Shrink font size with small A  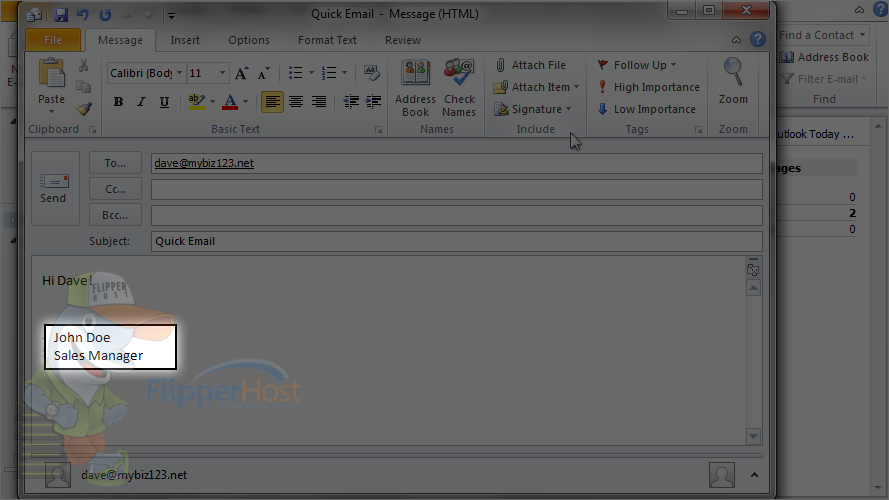[x=264, y=73]
